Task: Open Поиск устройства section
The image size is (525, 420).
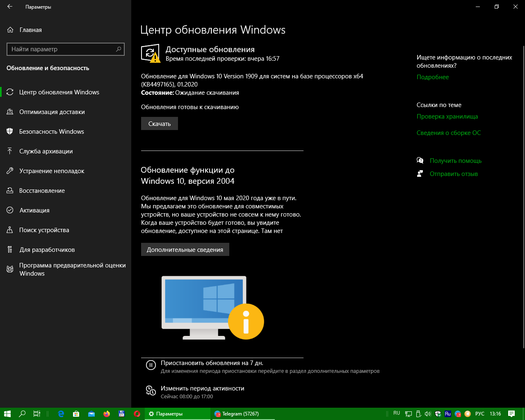Action: click(66, 230)
